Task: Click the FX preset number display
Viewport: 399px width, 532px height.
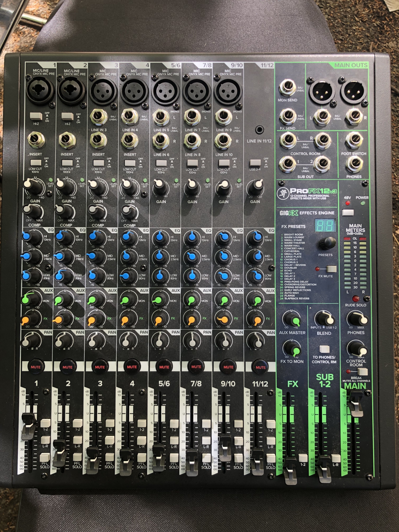Action: click(325, 226)
